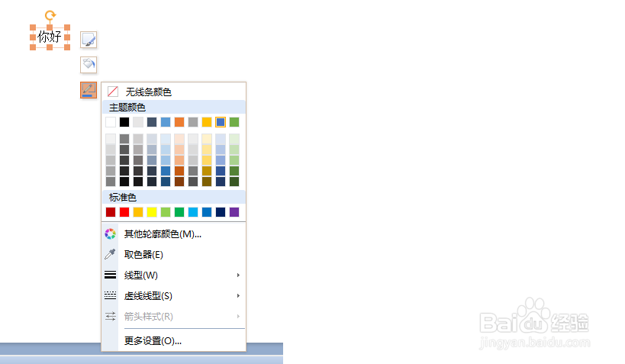625x364 pixels.
Task: Expand the 线型(W) submenu
Action: point(174,275)
